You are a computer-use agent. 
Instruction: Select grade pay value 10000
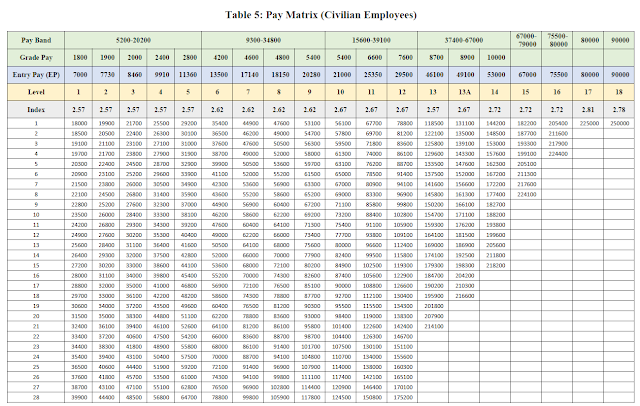pyautogui.click(x=496, y=58)
